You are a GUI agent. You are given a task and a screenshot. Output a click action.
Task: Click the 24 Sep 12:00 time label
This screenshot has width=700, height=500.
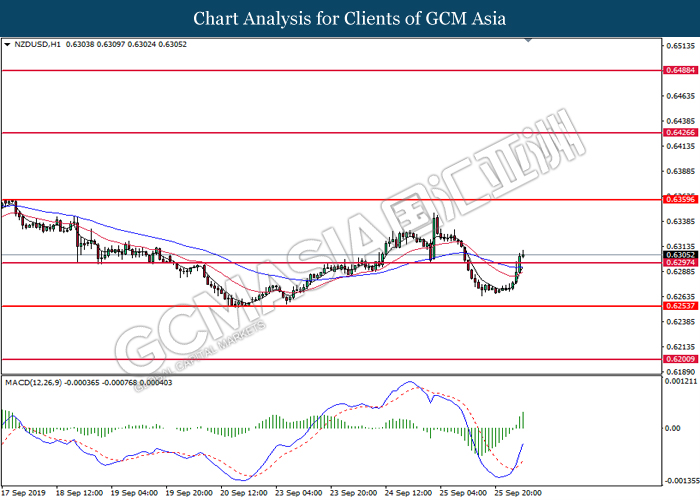point(408,493)
